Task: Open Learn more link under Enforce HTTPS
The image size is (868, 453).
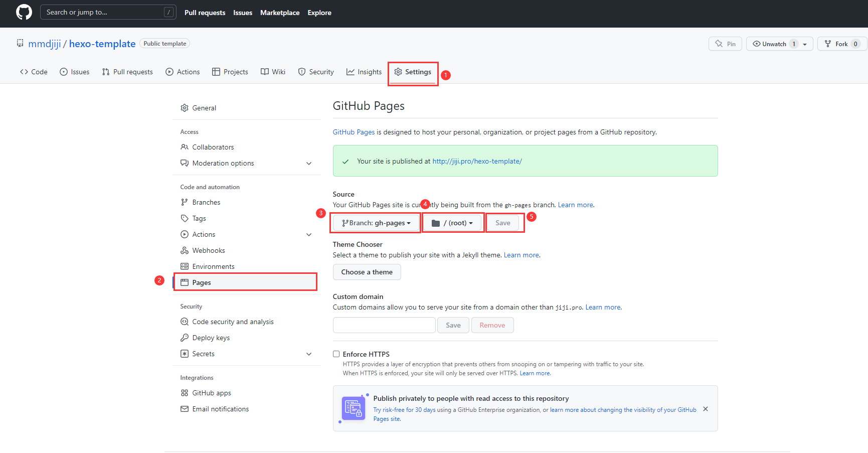Action: (535, 373)
